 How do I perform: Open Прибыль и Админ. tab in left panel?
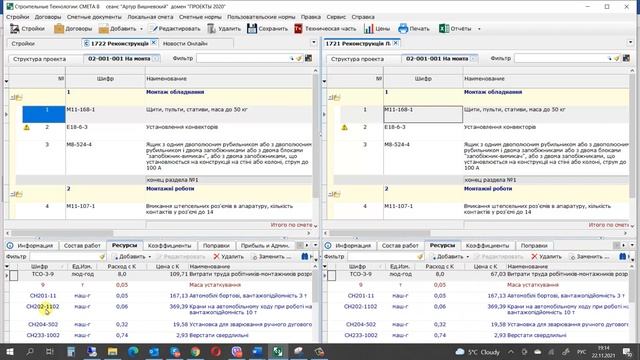pos(265,246)
